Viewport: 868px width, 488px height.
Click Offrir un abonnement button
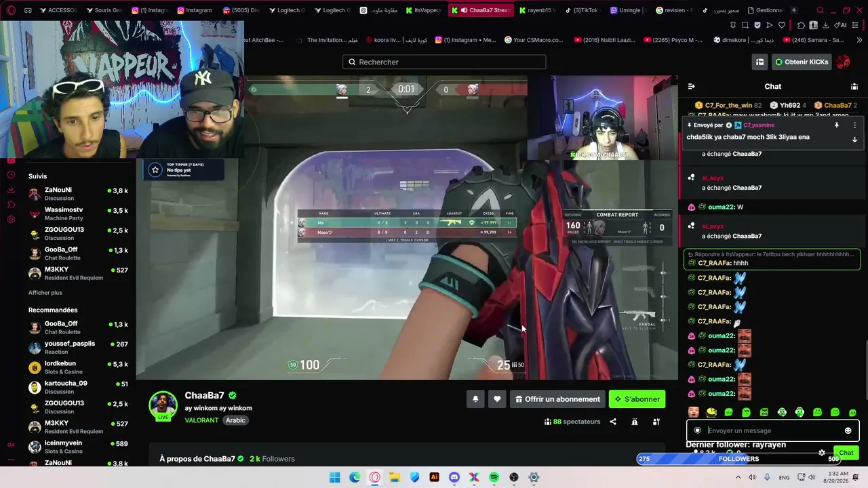coord(557,399)
